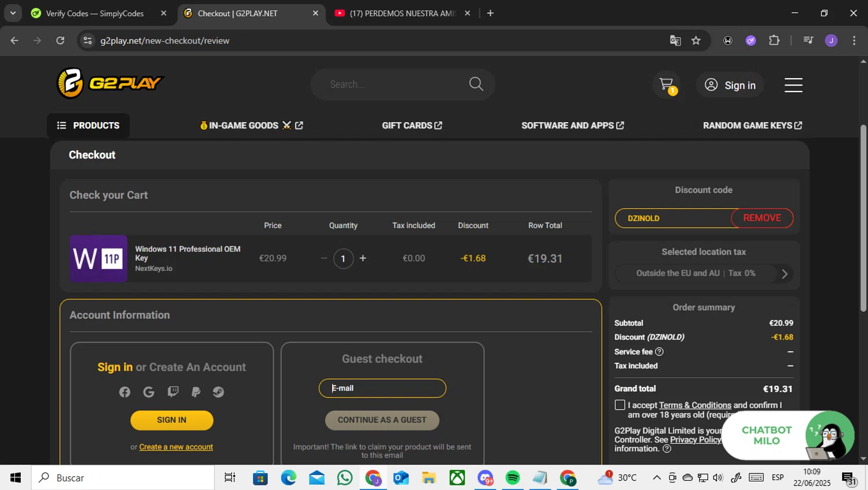The height and width of the screenshot is (490, 868).
Task: Open the browser extensions icon
Action: [x=774, y=40]
